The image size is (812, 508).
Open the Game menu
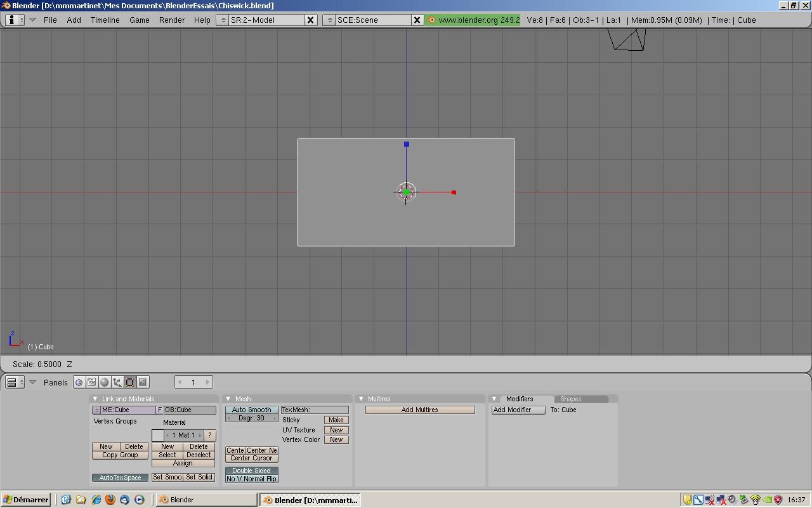(x=140, y=20)
